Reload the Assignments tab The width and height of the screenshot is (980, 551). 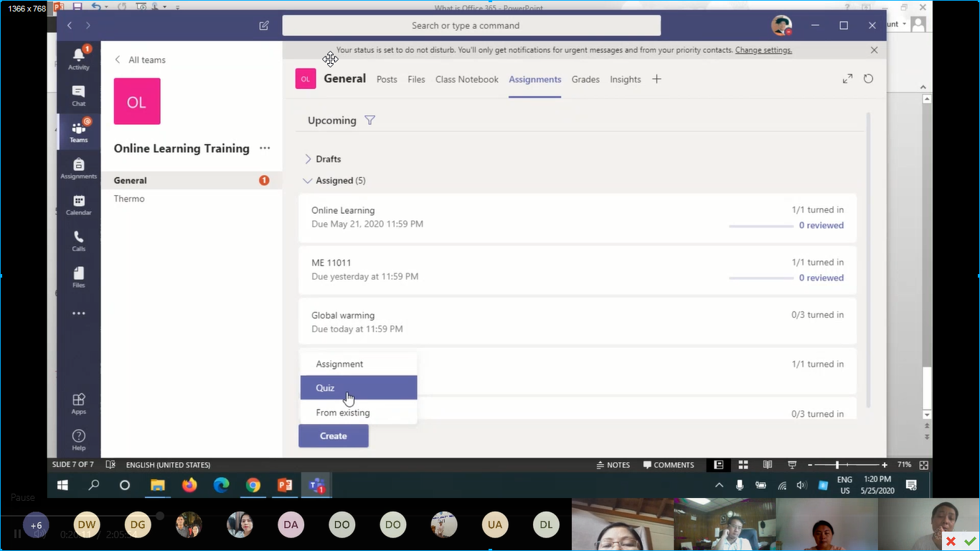pyautogui.click(x=868, y=79)
